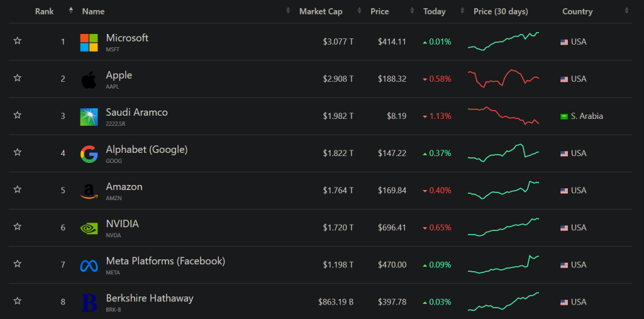This screenshot has width=644, height=319.
Task: Click the USA flag in Meta row
Action: click(x=564, y=265)
